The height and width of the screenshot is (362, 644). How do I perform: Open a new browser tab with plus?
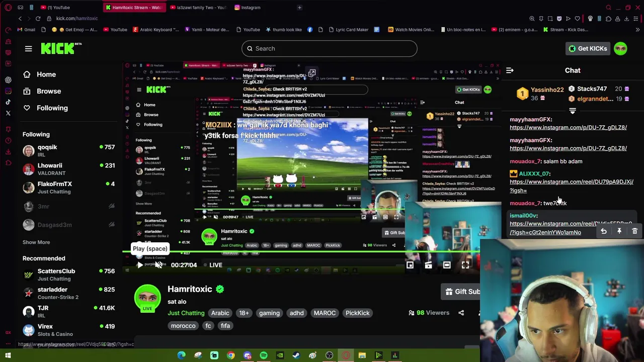(299, 8)
